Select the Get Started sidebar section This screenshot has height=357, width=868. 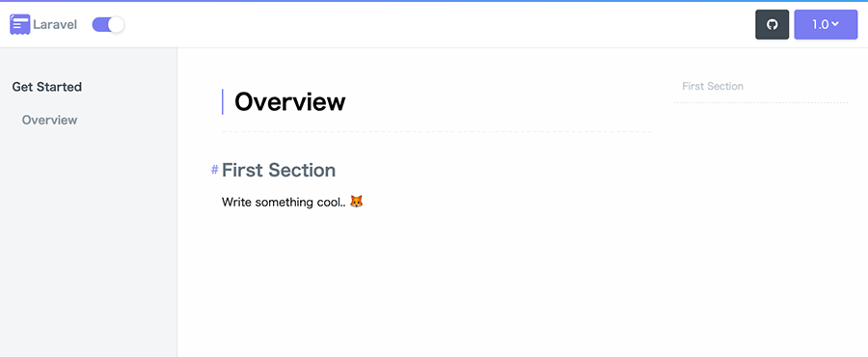[47, 87]
